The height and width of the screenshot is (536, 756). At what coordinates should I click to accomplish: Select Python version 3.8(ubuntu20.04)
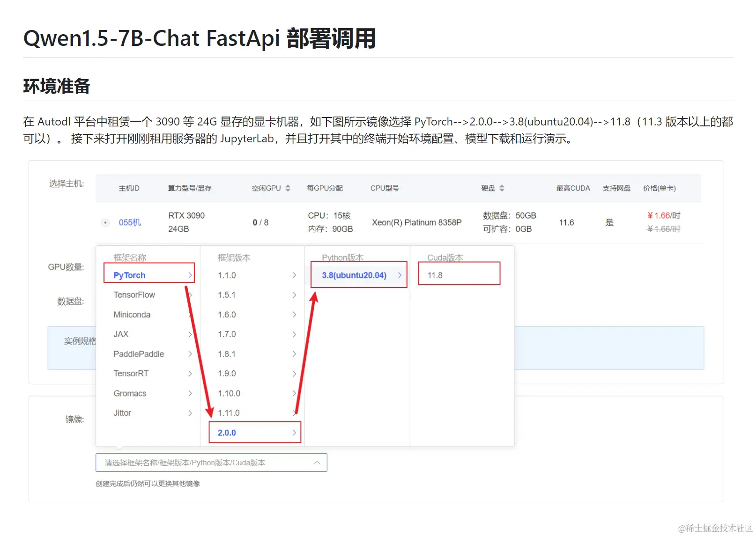(359, 275)
